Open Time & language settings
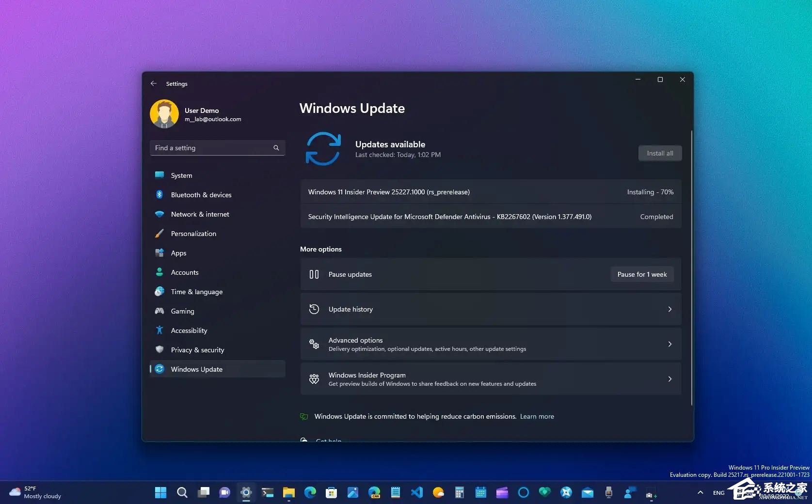The height and width of the screenshot is (504, 812). pyautogui.click(x=217, y=292)
